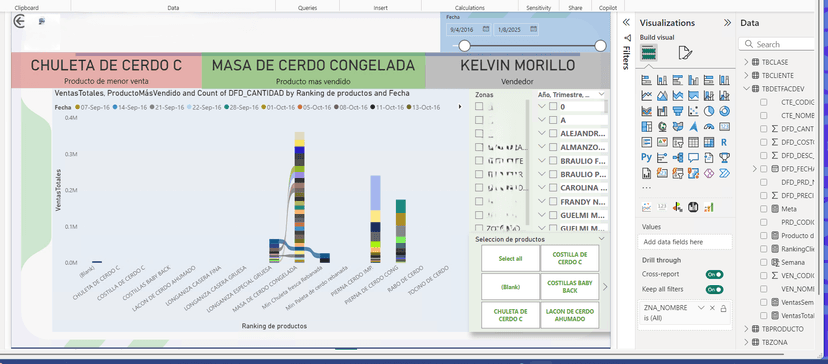The width and height of the screenshot is (828, 364).
Task: Remove the ZNA_NOMBRE drill-through filter
Action: pos(712,308)
